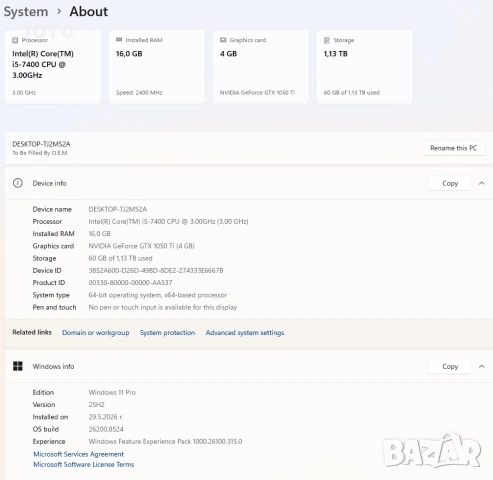Click the Windows logo icon
Viewport: 493px width, 480px height.
click(18, 366)
